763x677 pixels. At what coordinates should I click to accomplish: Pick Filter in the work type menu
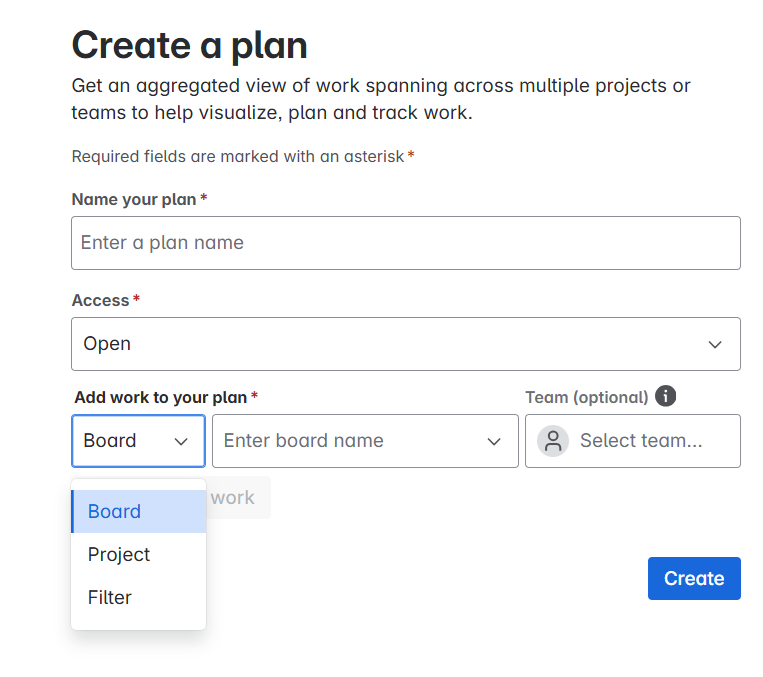click(110, 597)
